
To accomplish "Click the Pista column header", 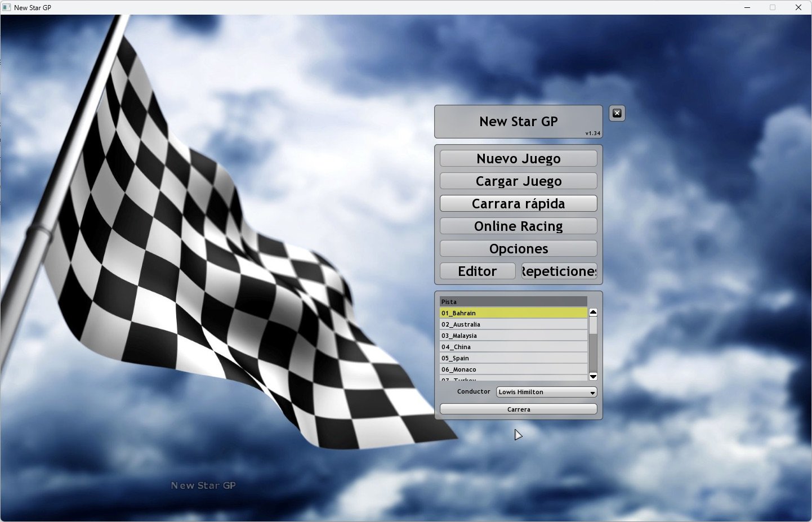I will 513,302.
